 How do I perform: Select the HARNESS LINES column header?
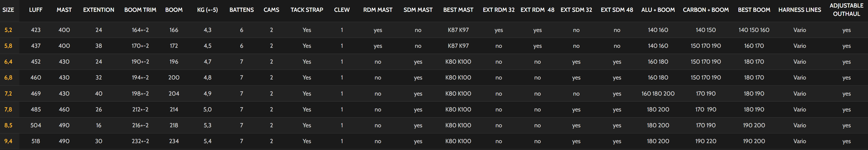click(799, 10)
